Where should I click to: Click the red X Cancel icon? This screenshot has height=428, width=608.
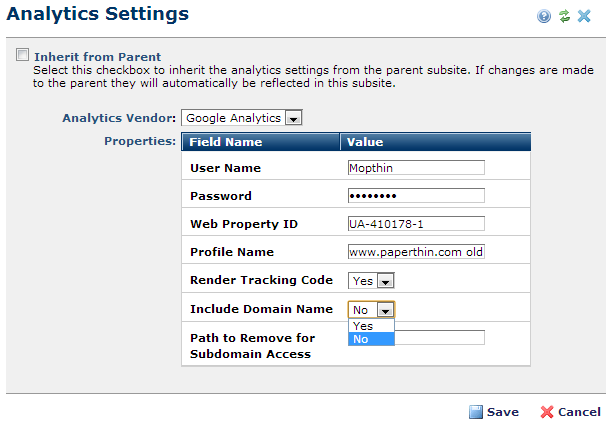[547, 412]
